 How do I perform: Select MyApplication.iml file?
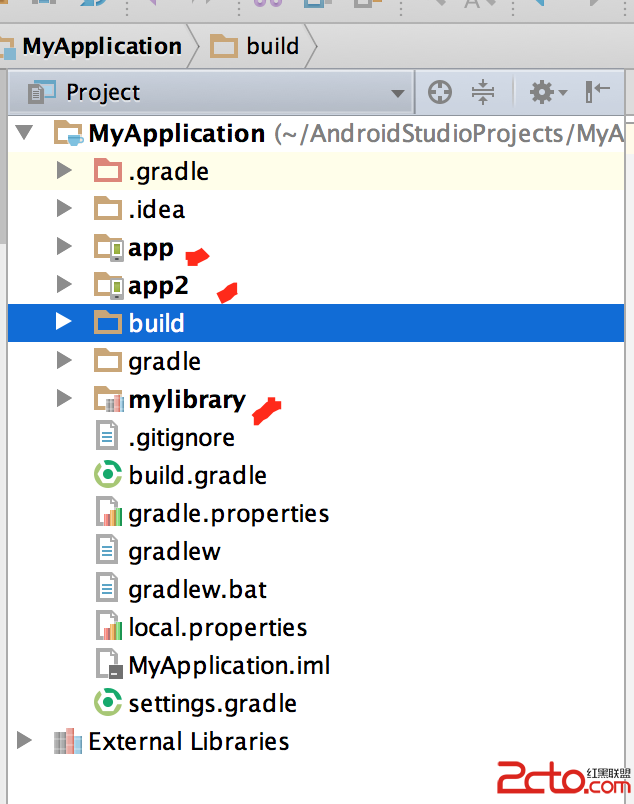click(x=228, y=665)
